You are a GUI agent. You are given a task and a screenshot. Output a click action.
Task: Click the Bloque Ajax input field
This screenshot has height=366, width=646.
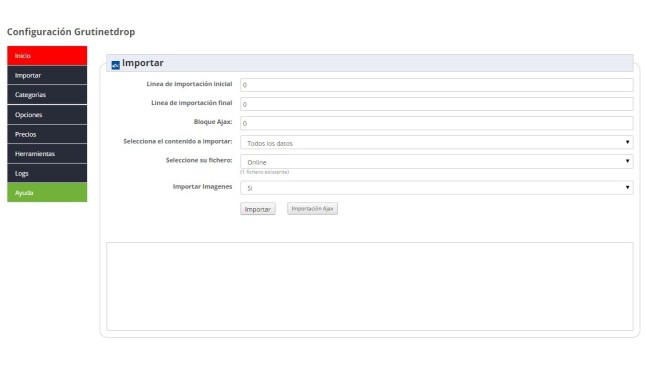click(437, 123)
